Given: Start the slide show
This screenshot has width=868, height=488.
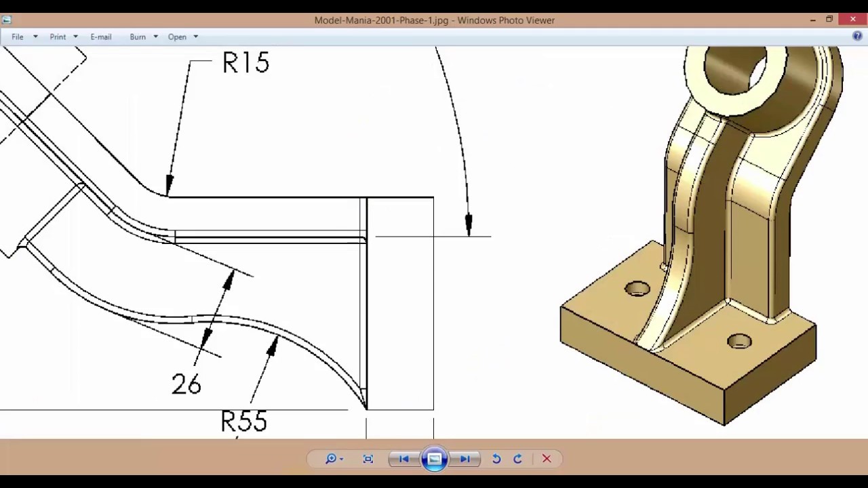Looking at the screenshot, I should pyautogui.click(x=434, y=459).
